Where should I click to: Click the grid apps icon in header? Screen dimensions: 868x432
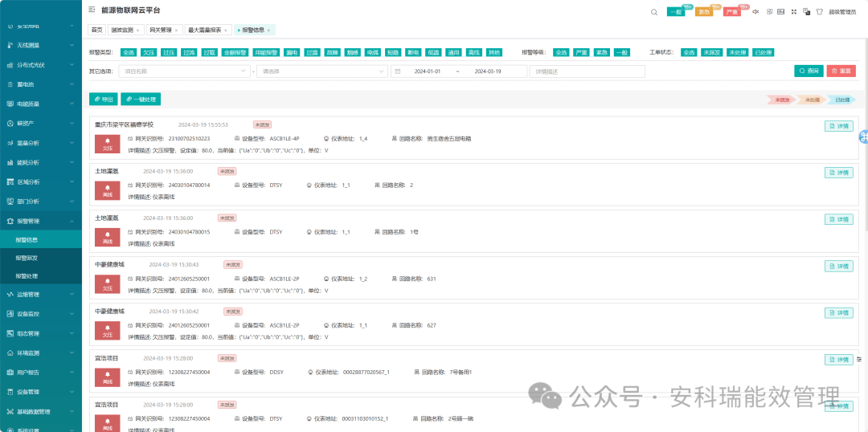(769, 11)
